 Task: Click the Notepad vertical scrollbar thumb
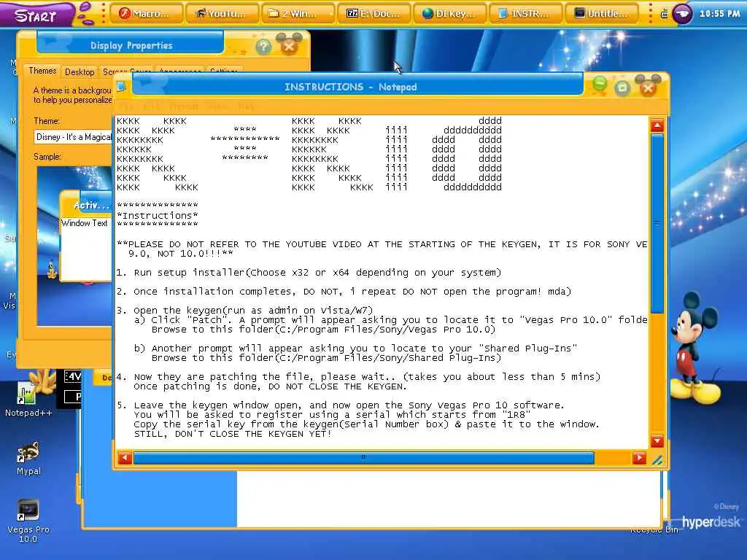pos(657,223)
